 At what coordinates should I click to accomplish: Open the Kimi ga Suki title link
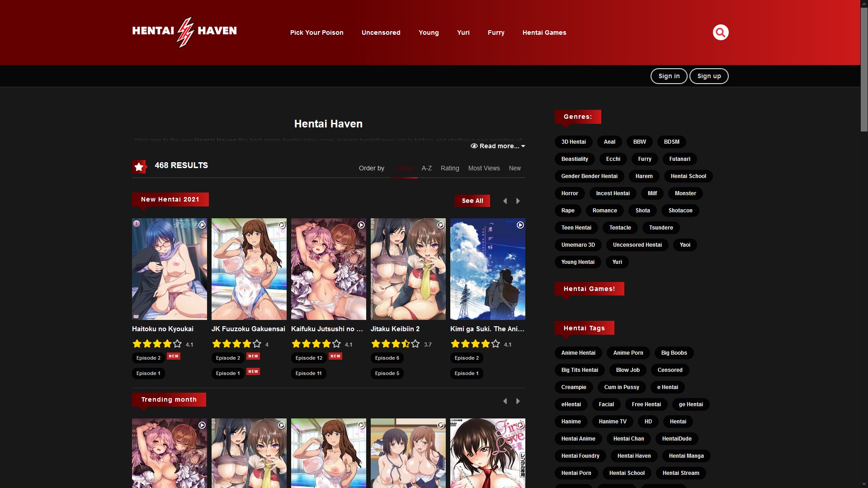pos(487,329)
